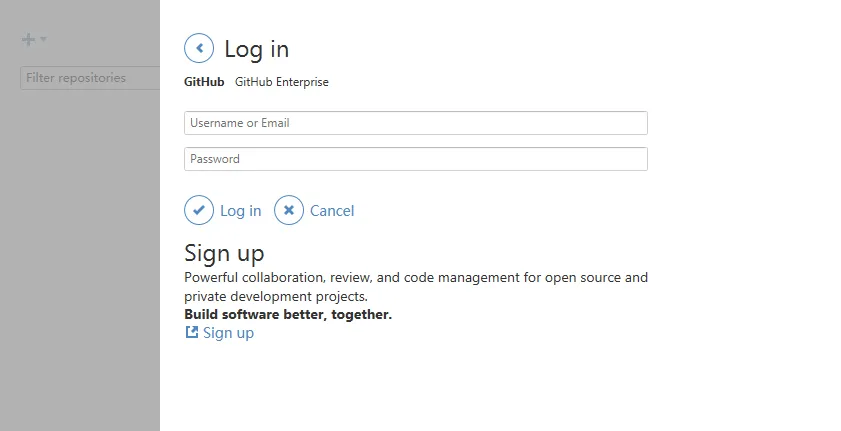Click the large Log in heading
Screen dimensions: 841x431
point(256,48)
